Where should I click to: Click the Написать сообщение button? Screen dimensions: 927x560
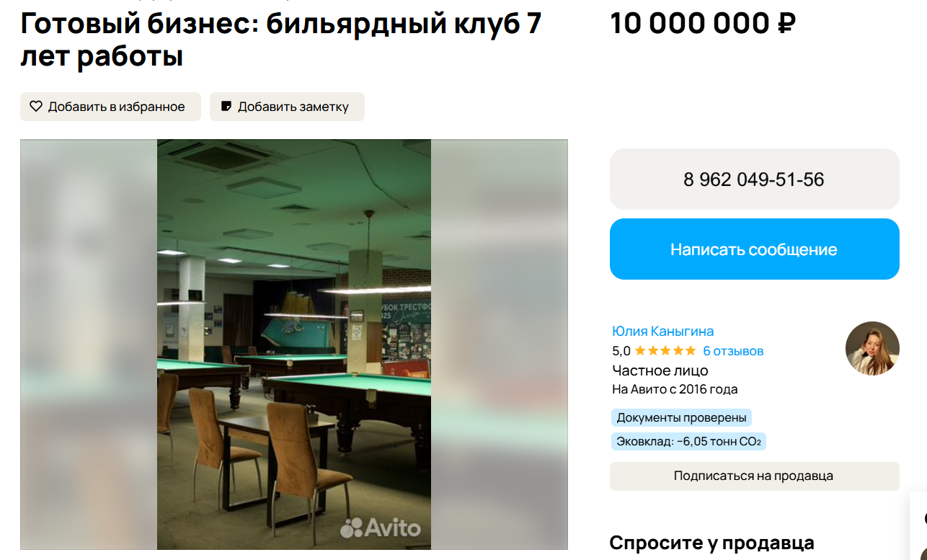tap(754, 249)
